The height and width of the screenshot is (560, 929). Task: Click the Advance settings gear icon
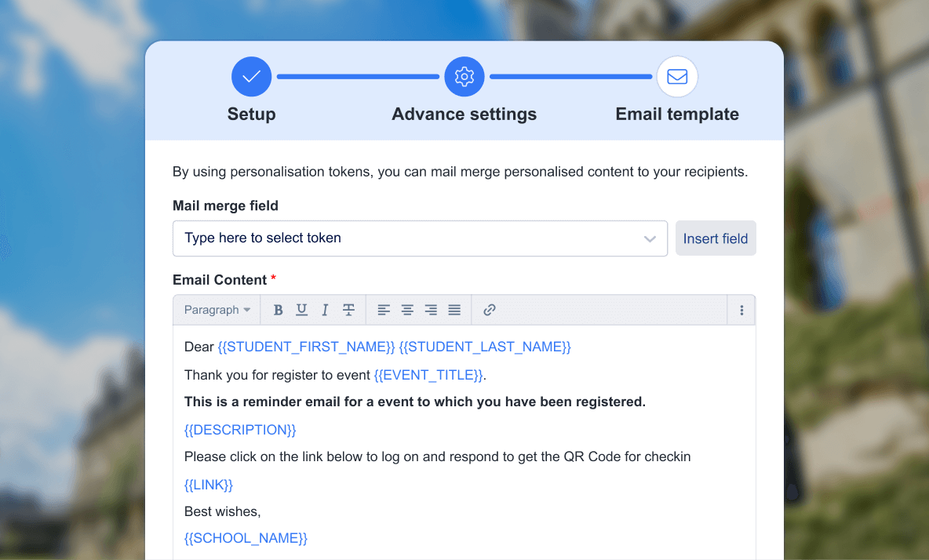point(464,76)
